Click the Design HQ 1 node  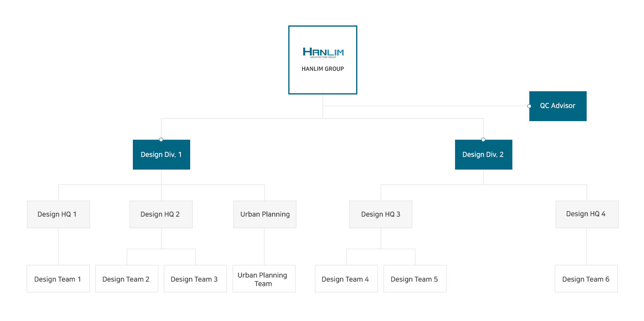click(x=59, y=214)
